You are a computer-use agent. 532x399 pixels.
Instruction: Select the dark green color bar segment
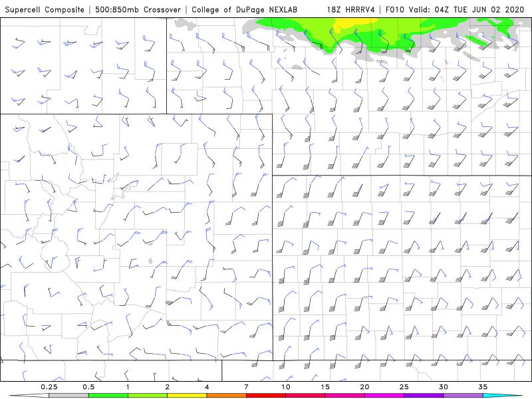(x=108, y=396)
